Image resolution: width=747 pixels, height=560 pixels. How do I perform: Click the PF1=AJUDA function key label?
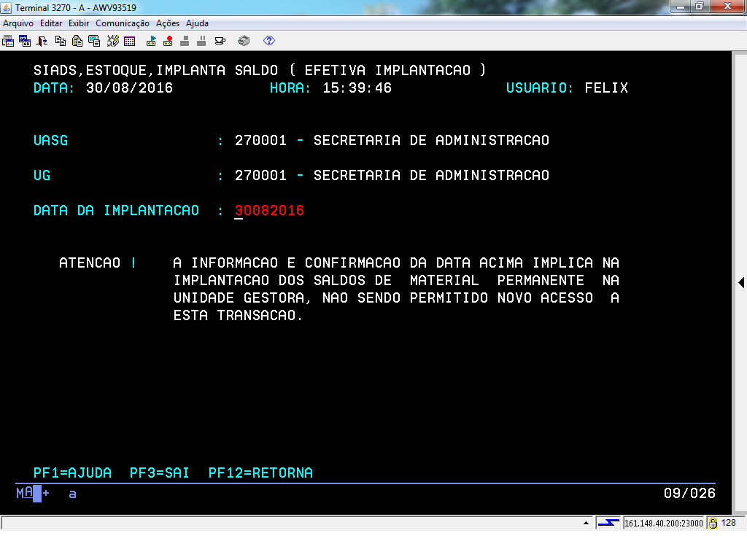pyautogui.click(x=72, y=472)
